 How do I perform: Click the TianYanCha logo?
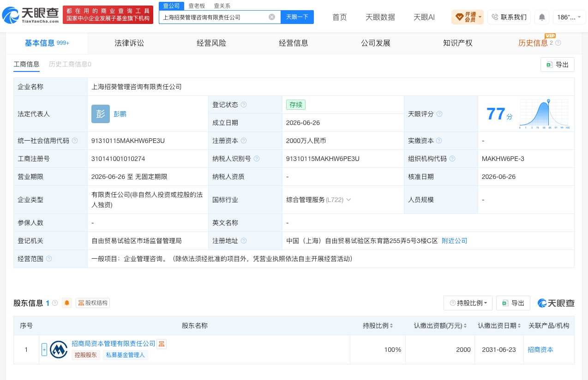point(30,15)
